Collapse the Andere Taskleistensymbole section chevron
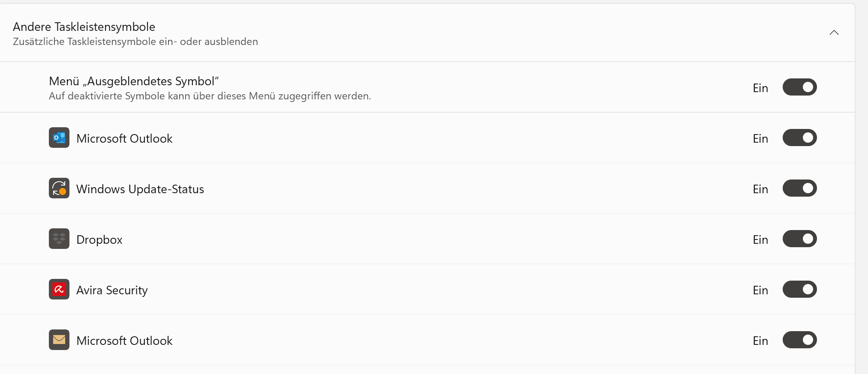Screen dimensions: 868x374 tap(834, 33)
